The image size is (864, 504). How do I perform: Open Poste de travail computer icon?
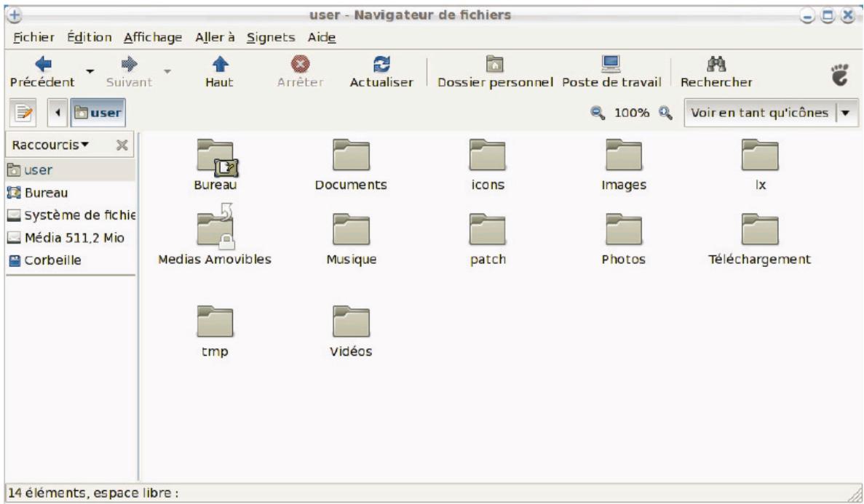click(611, 65)
